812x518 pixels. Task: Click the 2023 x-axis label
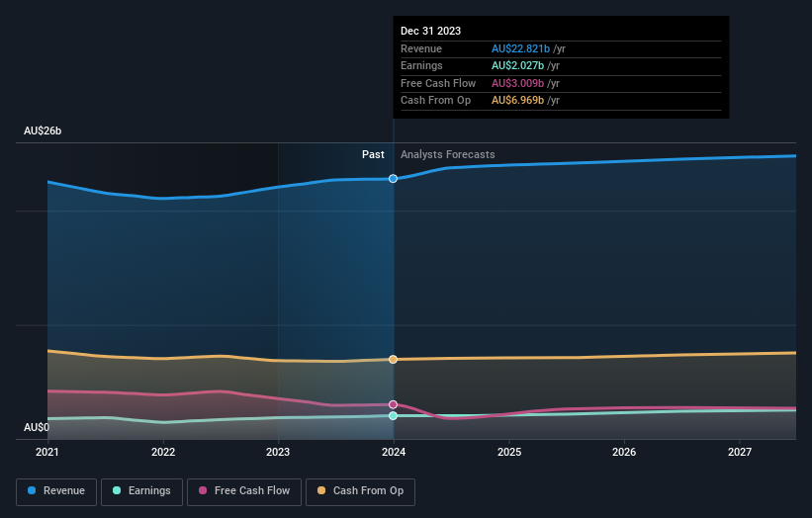[x=278, y=452]
